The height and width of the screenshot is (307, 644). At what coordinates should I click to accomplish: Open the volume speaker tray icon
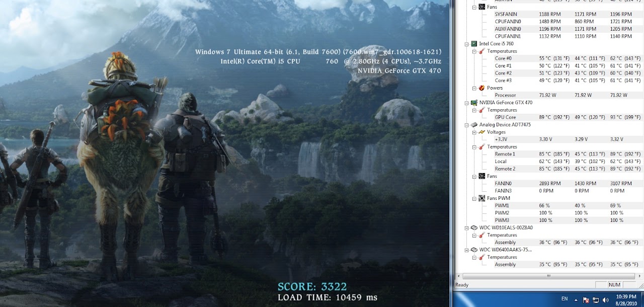point(605,299)
